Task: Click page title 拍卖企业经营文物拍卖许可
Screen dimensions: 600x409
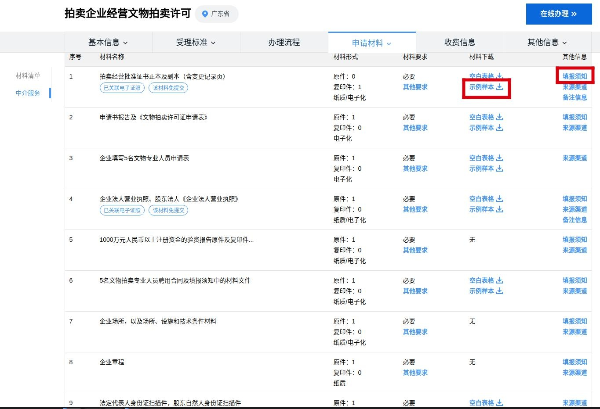Action: coord(128,13)
